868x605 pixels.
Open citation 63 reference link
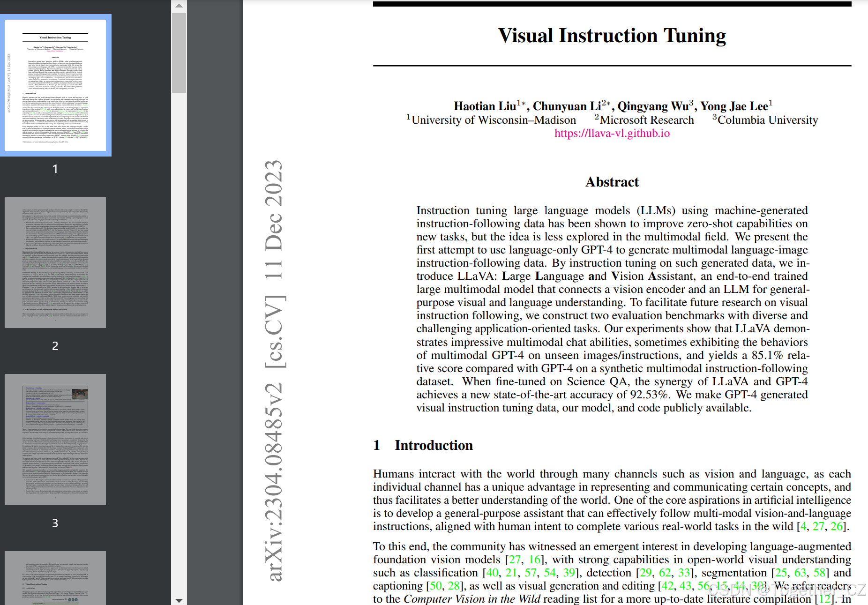pos(801,573)
